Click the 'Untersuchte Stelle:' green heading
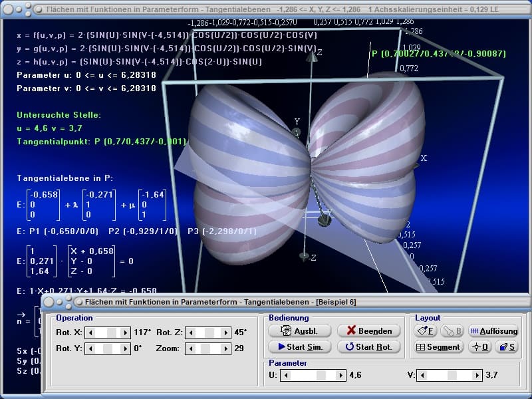532x399 pixels. (59, 115)
